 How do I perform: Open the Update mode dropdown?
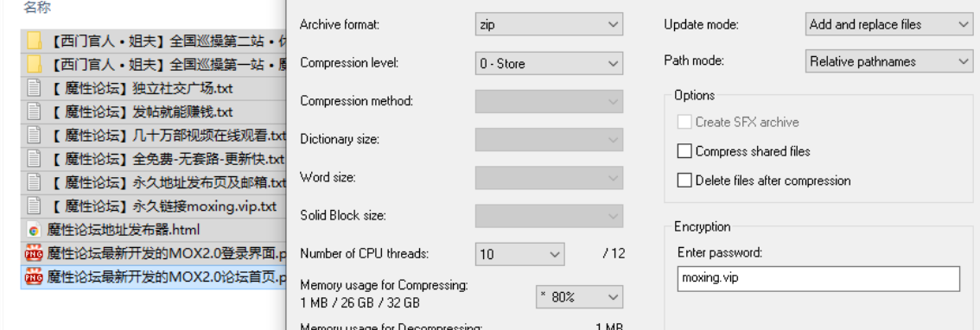[888, 25]
